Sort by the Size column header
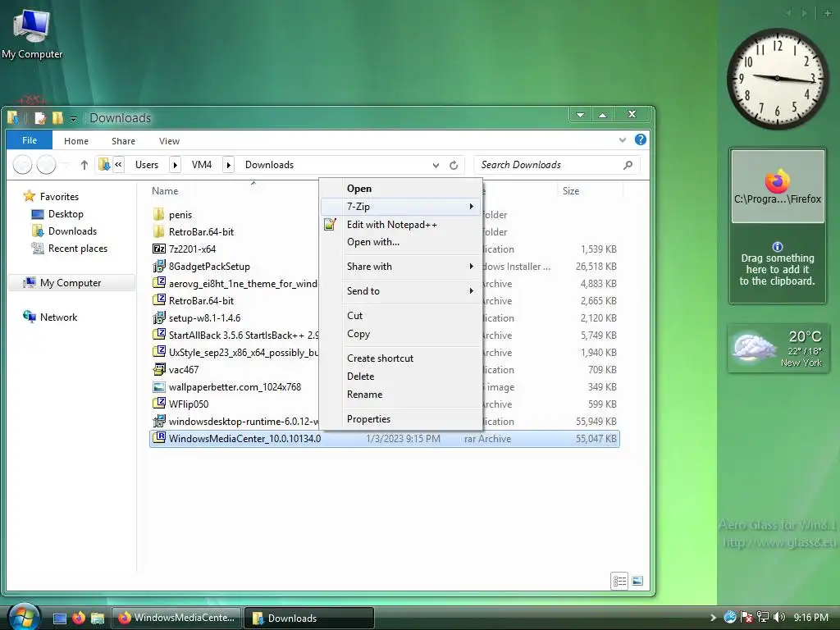This screenshot has width=840, height=630. pyautogui.click(x=571, y=190)
